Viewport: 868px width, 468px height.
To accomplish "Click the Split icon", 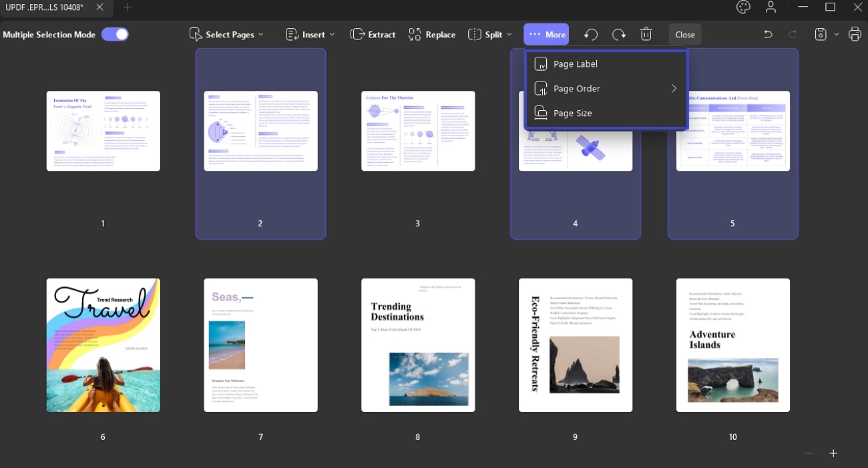I will 475,34.
